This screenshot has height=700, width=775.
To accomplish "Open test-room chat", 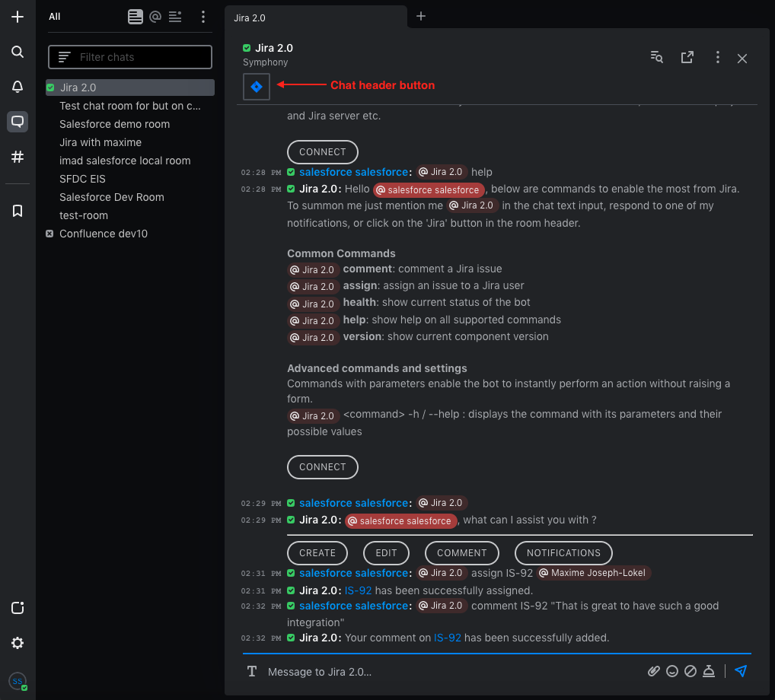I will click(130, 215).
